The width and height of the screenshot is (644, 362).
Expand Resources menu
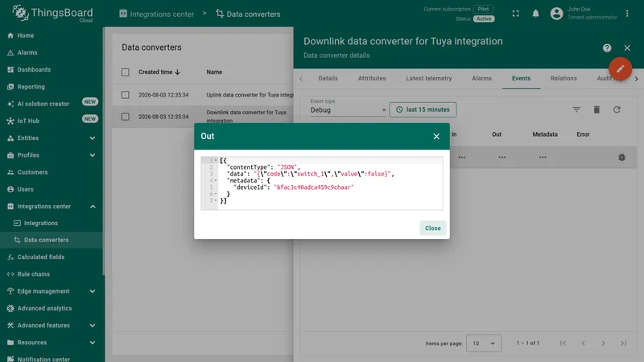[x=52, y=343]
